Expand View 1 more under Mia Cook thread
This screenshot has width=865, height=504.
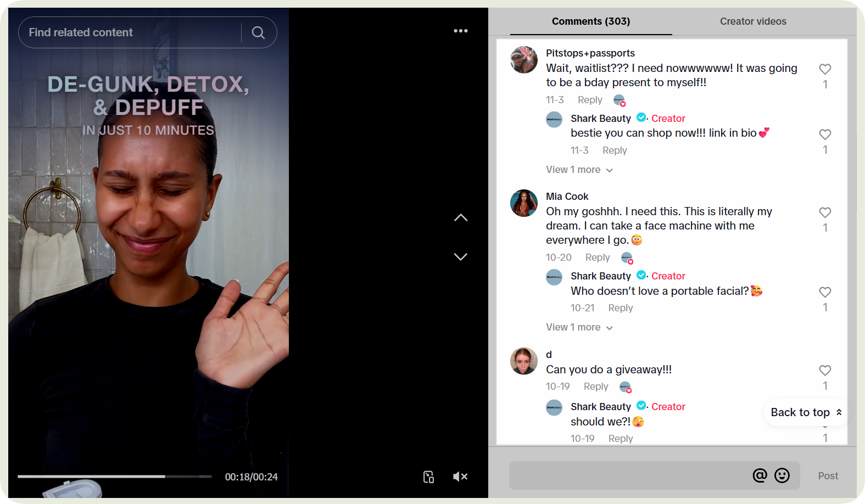click(579, 327)
